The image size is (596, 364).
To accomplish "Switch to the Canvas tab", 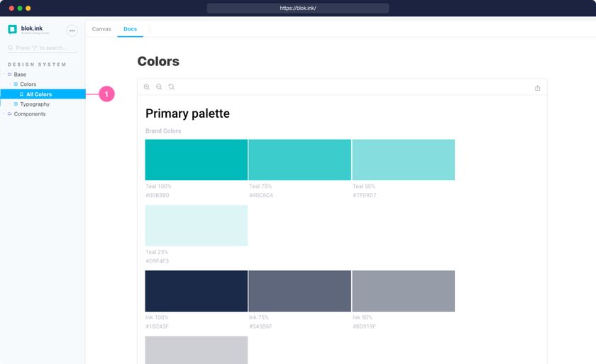I will (x=101, y=29).
